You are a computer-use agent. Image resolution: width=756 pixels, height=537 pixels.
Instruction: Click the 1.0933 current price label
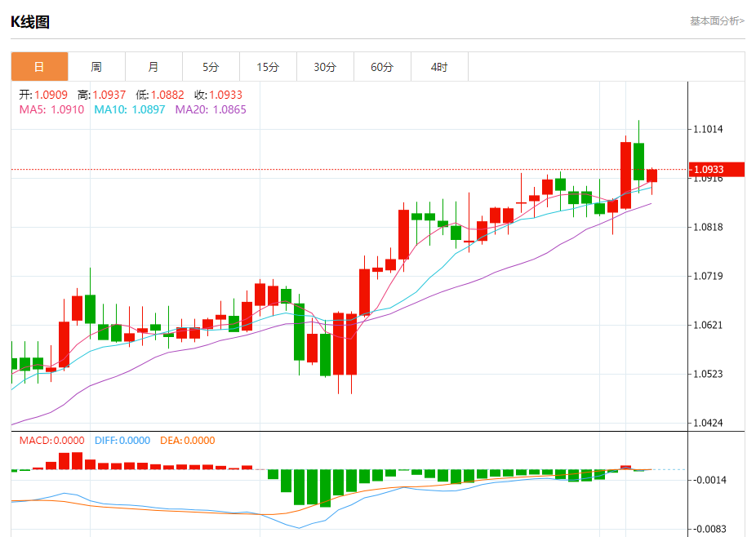pos(717,169)
